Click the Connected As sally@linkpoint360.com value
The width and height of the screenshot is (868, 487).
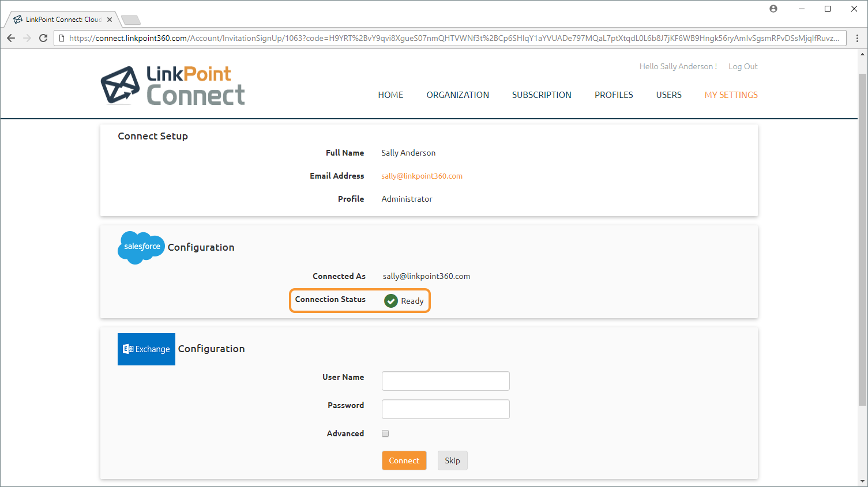coord(426,276)
